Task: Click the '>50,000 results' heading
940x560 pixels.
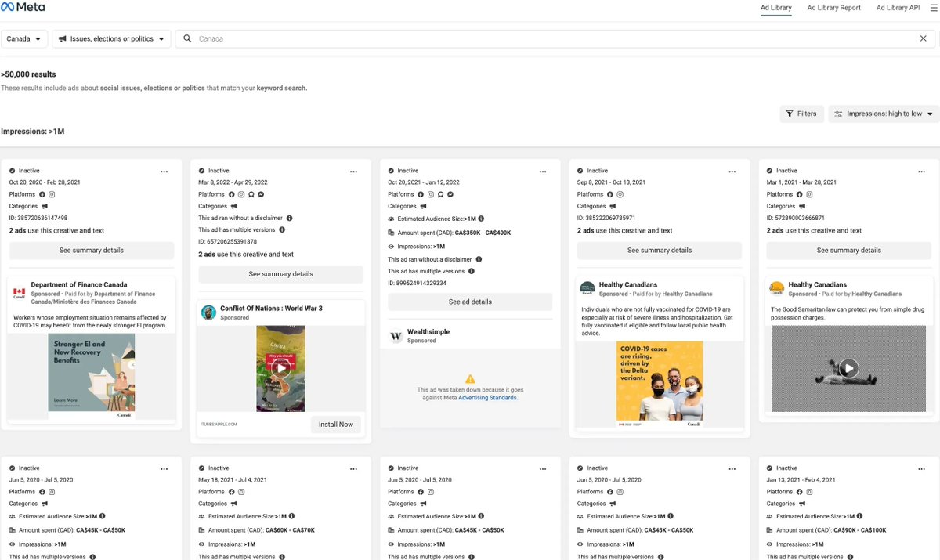Action: pos(28,74)
